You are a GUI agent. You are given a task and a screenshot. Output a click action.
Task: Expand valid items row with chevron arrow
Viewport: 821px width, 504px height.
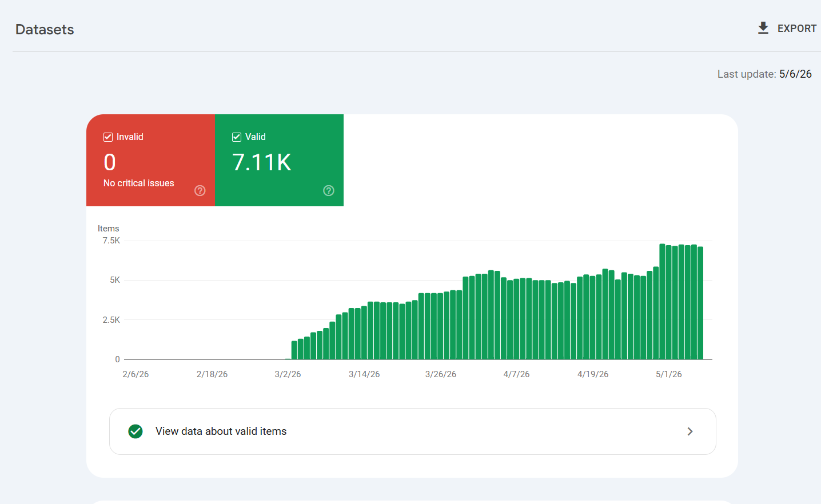coord(690,431)
